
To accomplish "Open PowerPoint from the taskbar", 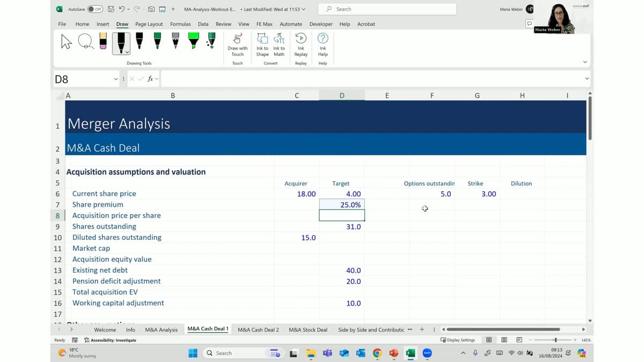I will click(x=394, y=353).
